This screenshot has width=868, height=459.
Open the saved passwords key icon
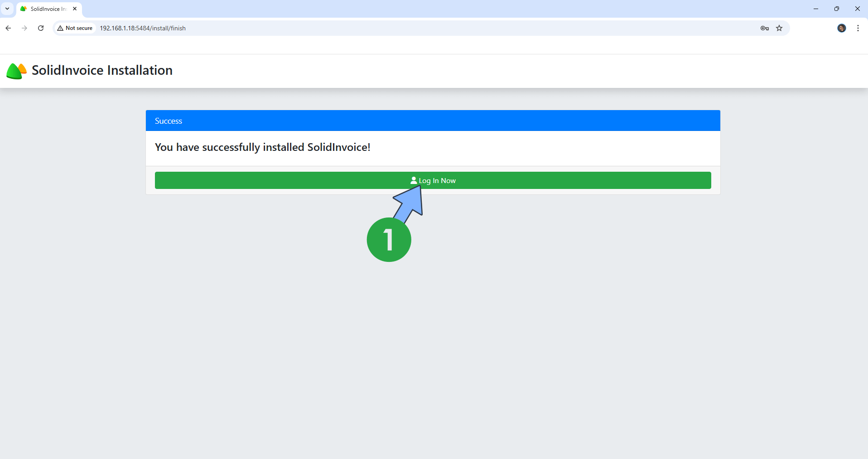click(x=765, y=28)
